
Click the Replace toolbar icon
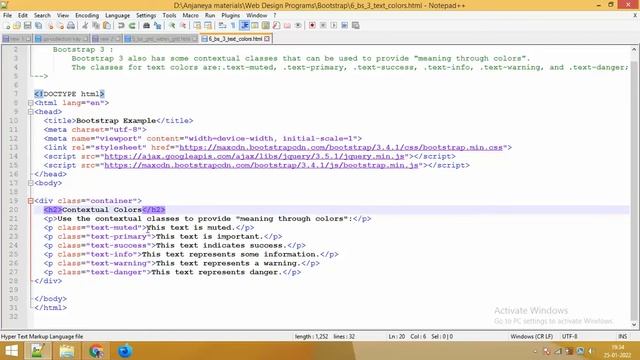click(x=157, y=26)
